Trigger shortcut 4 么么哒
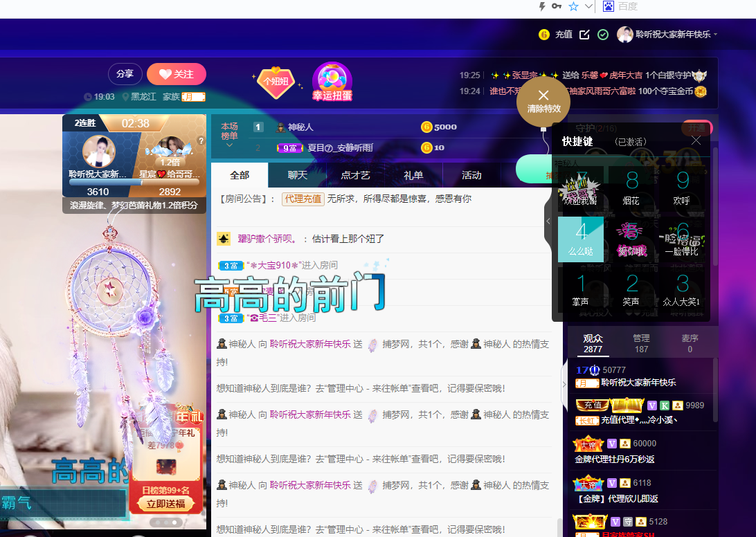This screenshot has height=537, width=756. point(581,239)
